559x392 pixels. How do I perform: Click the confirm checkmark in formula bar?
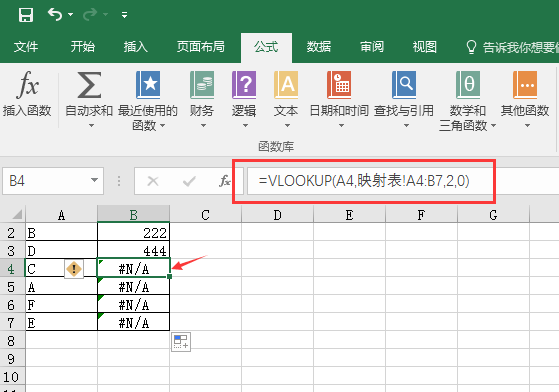click(x=189, y=181)
